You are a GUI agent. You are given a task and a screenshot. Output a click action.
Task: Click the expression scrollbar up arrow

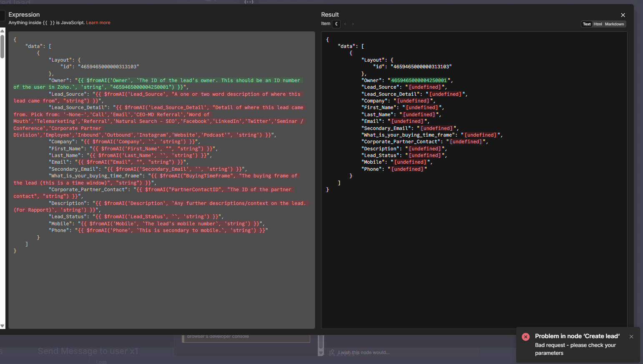[3, 30]
